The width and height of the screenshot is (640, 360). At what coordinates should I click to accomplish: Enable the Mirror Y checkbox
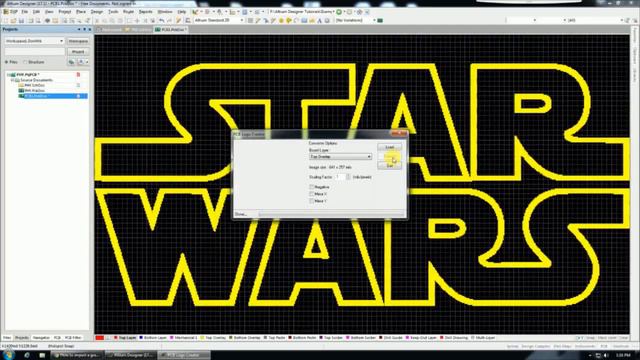pyautogui.click(x=311, y=201)
